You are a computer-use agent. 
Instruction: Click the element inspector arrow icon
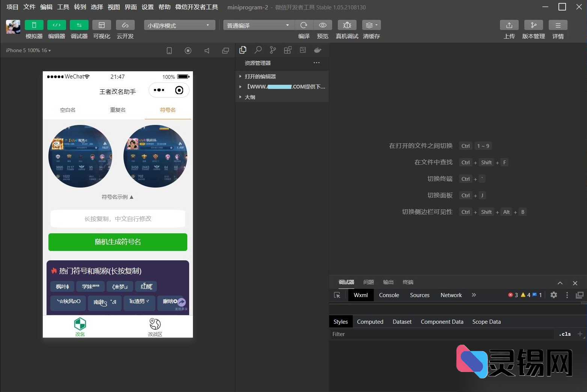coord(337,295)
